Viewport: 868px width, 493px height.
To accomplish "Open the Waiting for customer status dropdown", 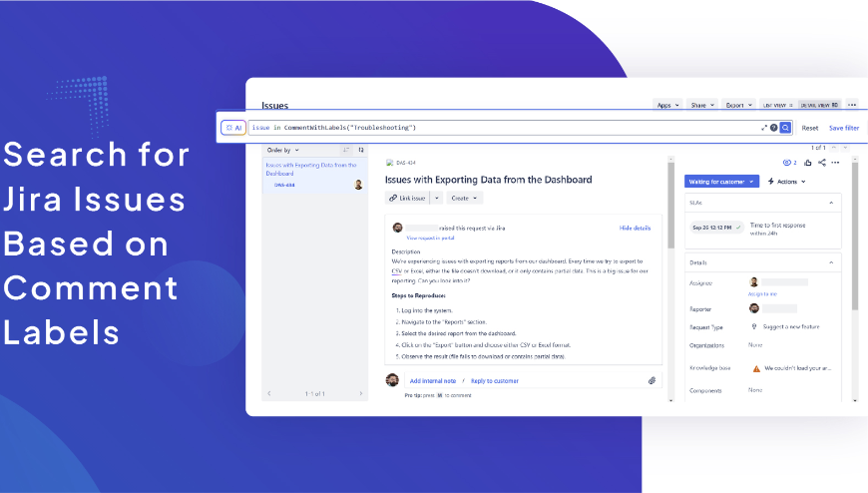I will pos(721,182).
